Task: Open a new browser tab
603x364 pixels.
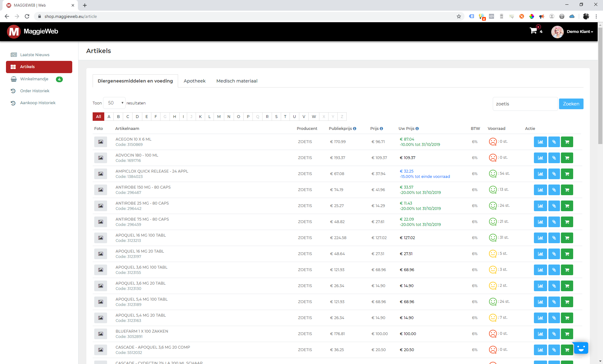Action: coord(85,5)
